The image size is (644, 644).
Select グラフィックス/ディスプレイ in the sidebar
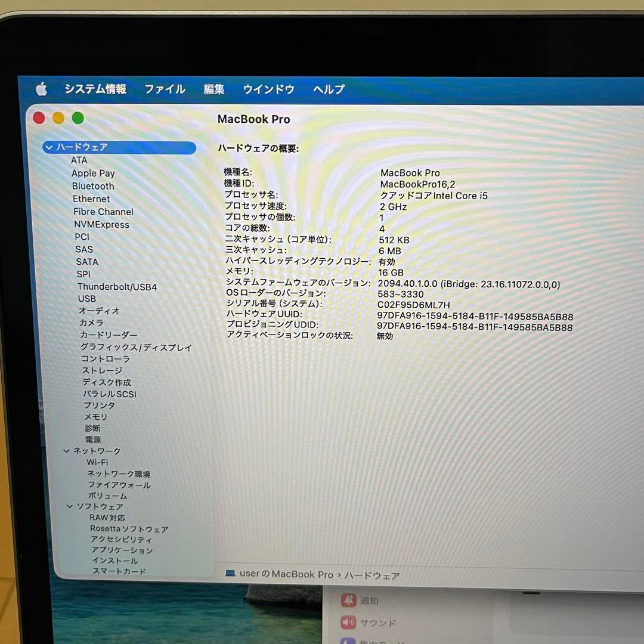[136, 348]
